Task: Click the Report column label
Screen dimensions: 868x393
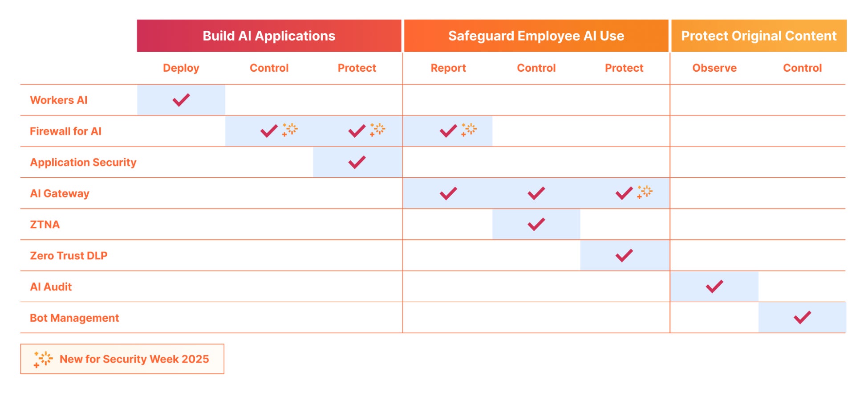Action: point(448,68)
